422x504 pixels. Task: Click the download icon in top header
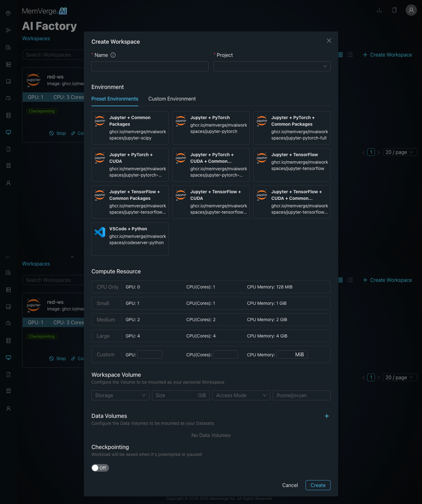pyautogui.click(x=379, y=10)
